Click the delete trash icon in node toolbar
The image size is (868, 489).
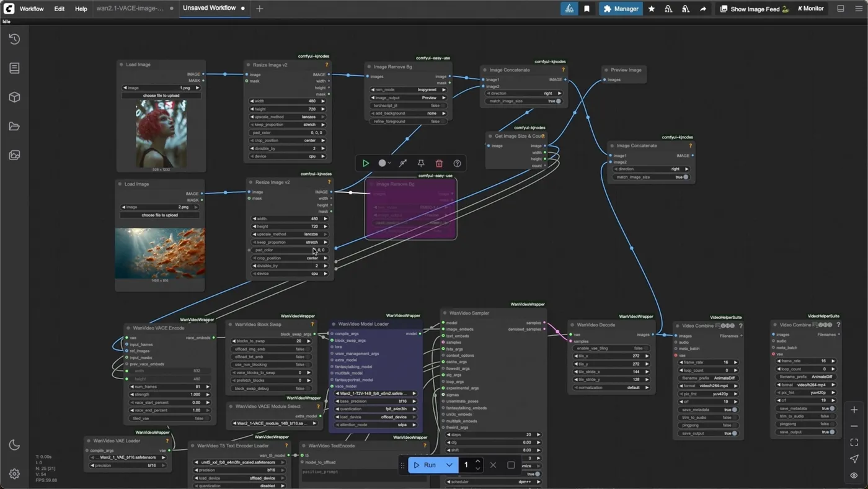(x=439, y=163)
